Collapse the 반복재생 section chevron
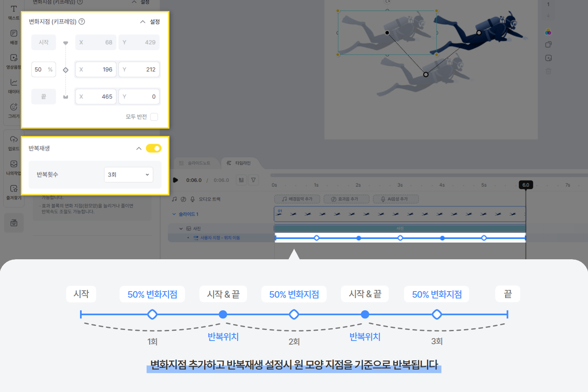588x392 pixels. click(x=139, y=148)
